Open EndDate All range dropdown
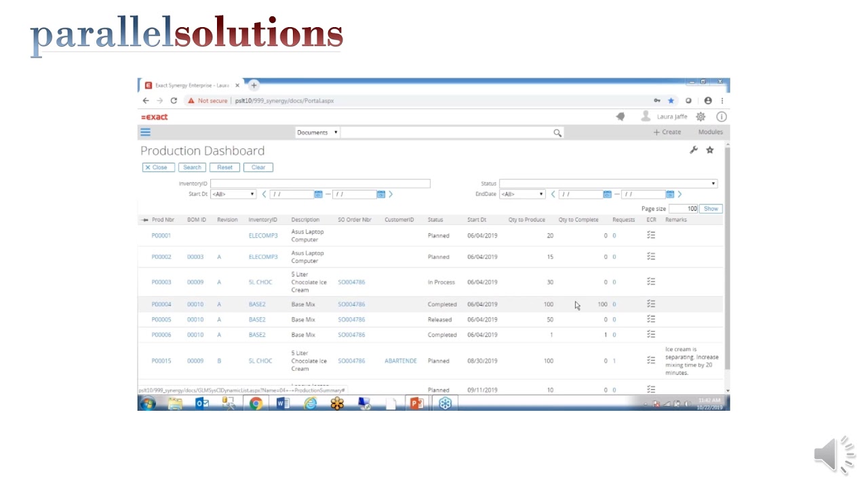 point(522,195)
